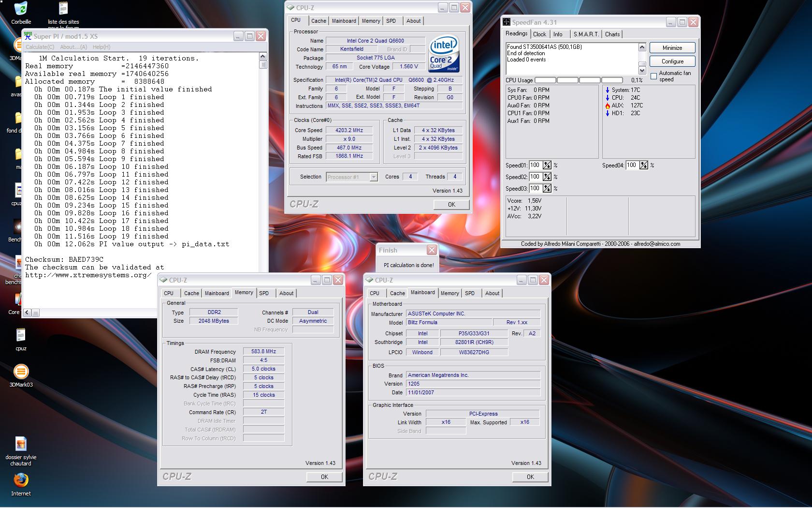Open SpeedFan Charts tab

612,34
